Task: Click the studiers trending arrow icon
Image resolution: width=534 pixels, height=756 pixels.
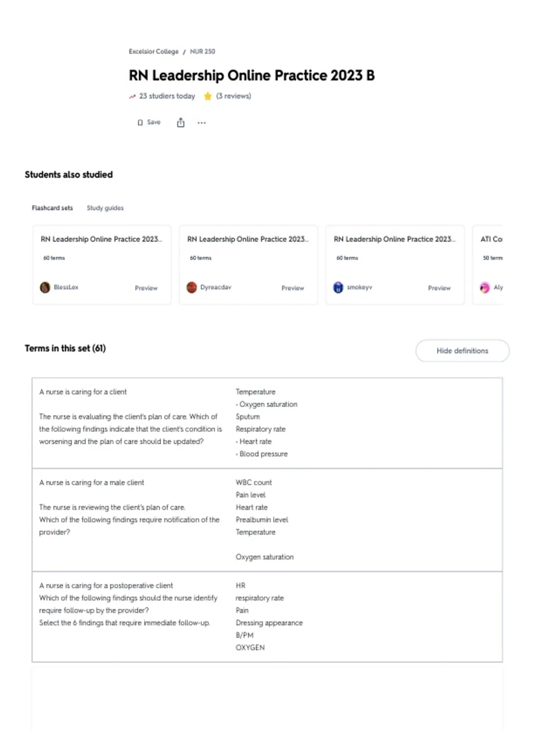Action: click(x=132, y=97)
